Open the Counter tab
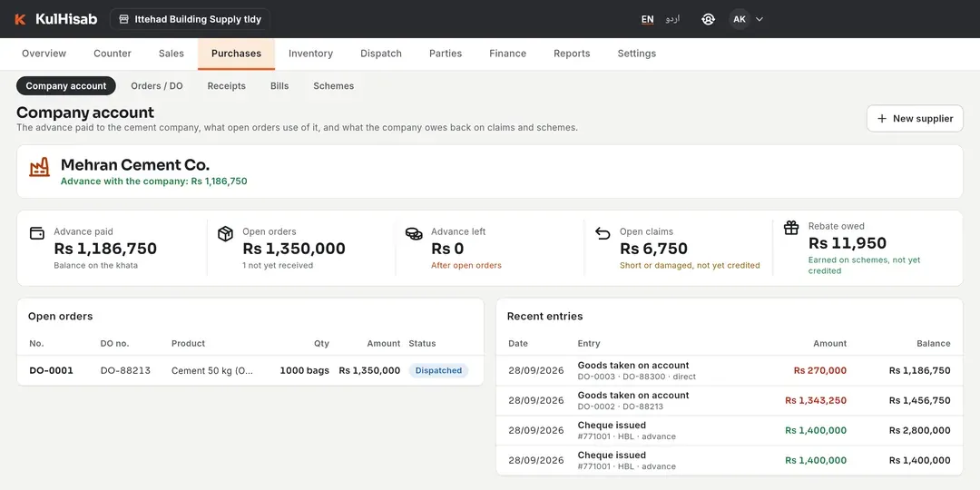The width and height of the screenshot is (980, 490). pyautogui.click(x=113, y=54)
